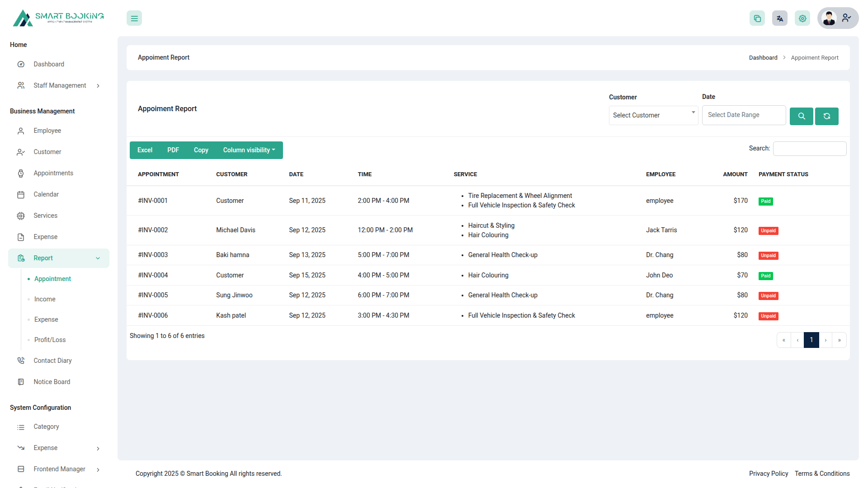Click the green search magnifier button
Screen dimensions: 868x488
click(801, 116)
